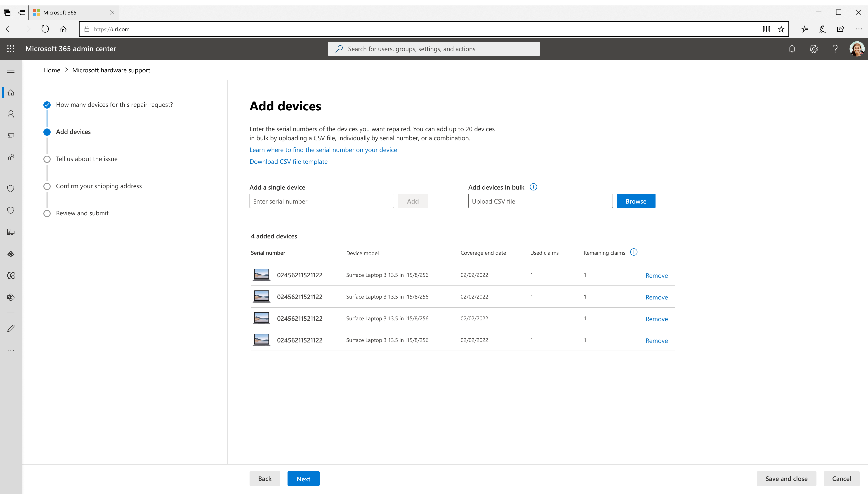Open the diamond-shaped admin center icon
Viewport: 868px width, 494px height.
[11, 254]
